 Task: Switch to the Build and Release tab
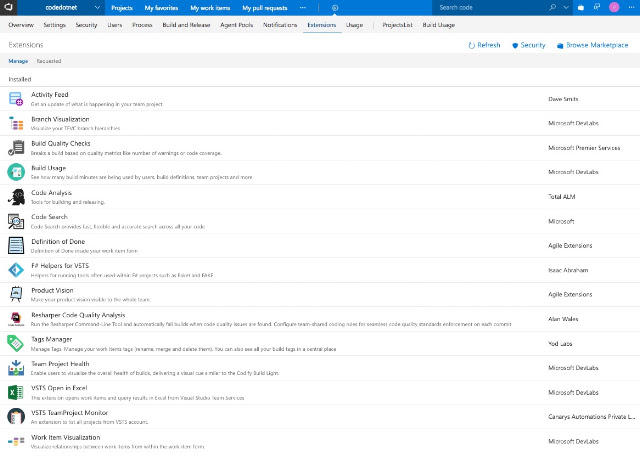point(187,25)
